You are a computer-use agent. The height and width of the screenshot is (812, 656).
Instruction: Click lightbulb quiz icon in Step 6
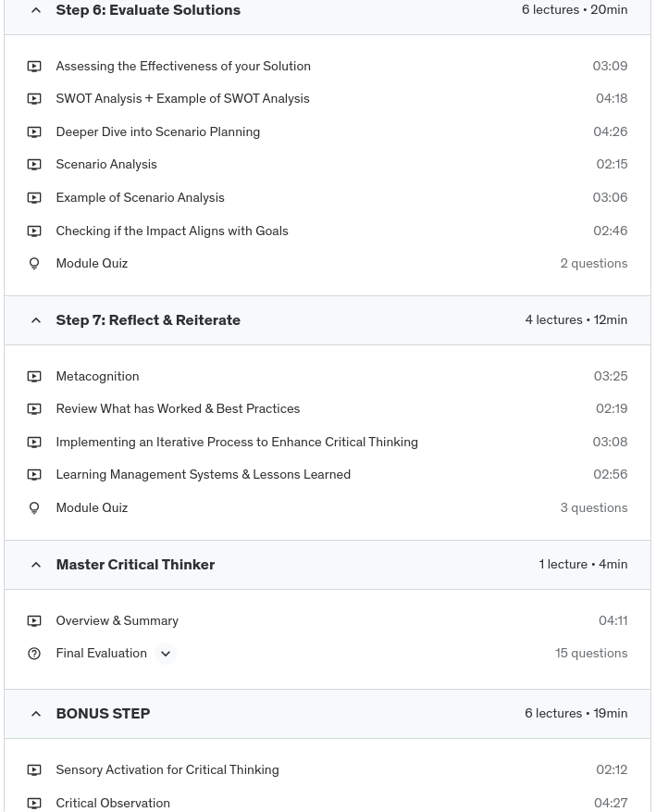[x=34, y=264]
